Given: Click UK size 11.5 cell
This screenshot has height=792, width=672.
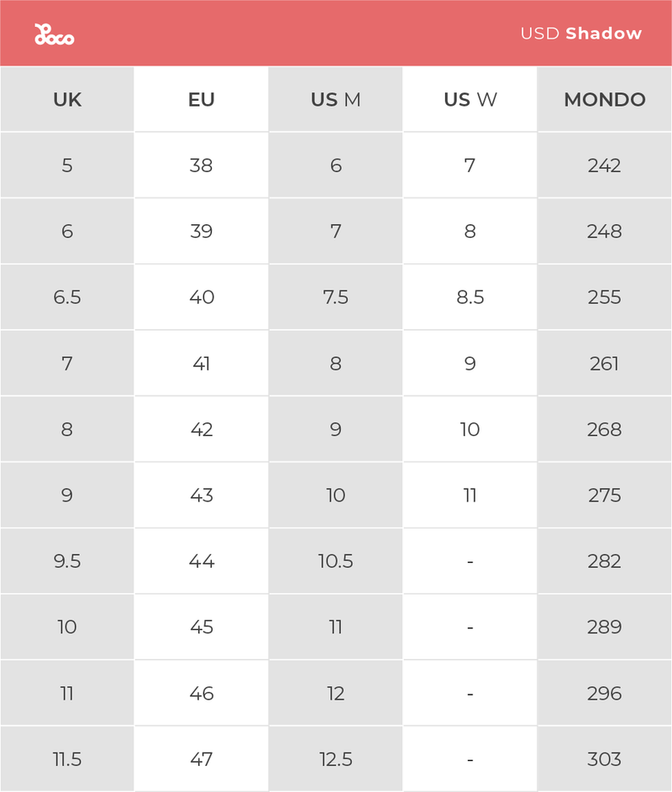Looking at the screenshot, I should click(x=67, y=759).
